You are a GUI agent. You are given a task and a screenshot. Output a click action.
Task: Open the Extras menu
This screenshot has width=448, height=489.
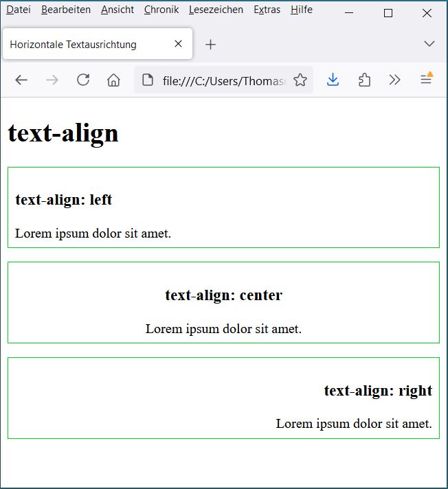point(267,10)
